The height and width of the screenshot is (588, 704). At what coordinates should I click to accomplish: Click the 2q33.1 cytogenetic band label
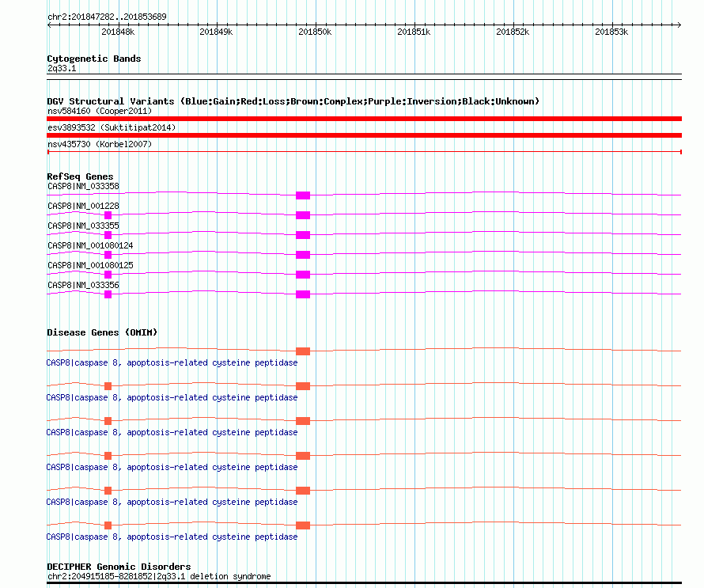62,69
